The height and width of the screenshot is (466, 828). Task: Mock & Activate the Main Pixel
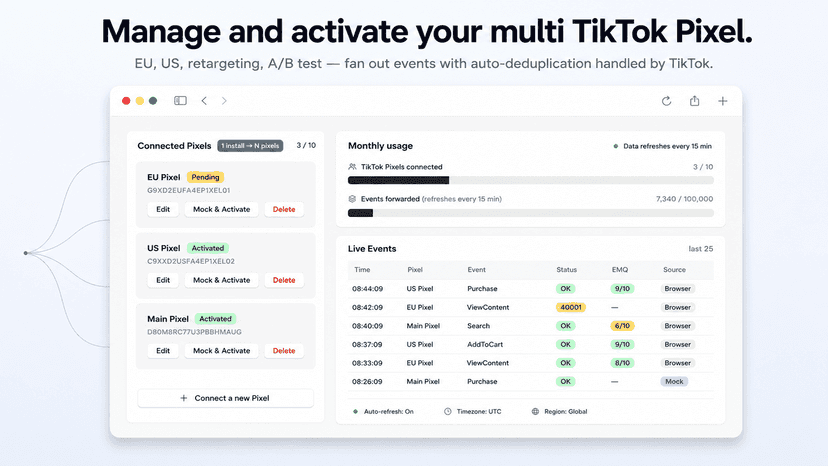(x=221, y=351)
